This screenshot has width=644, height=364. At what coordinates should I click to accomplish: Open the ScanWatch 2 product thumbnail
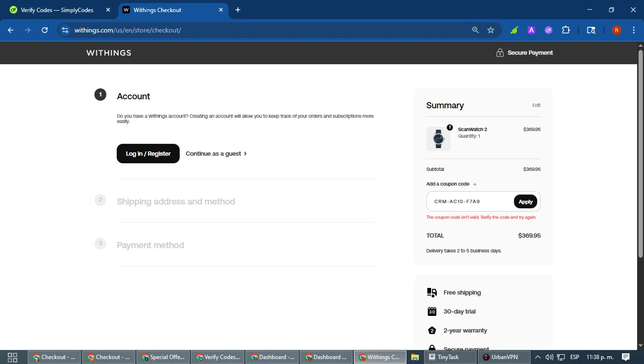(438, 138)
